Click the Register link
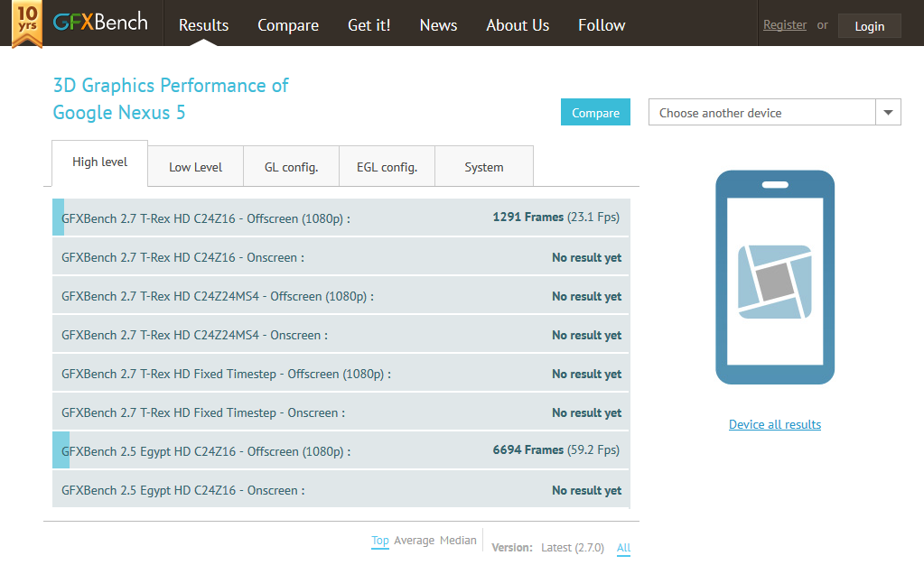The image size is (924, 565). coord(785,24)
